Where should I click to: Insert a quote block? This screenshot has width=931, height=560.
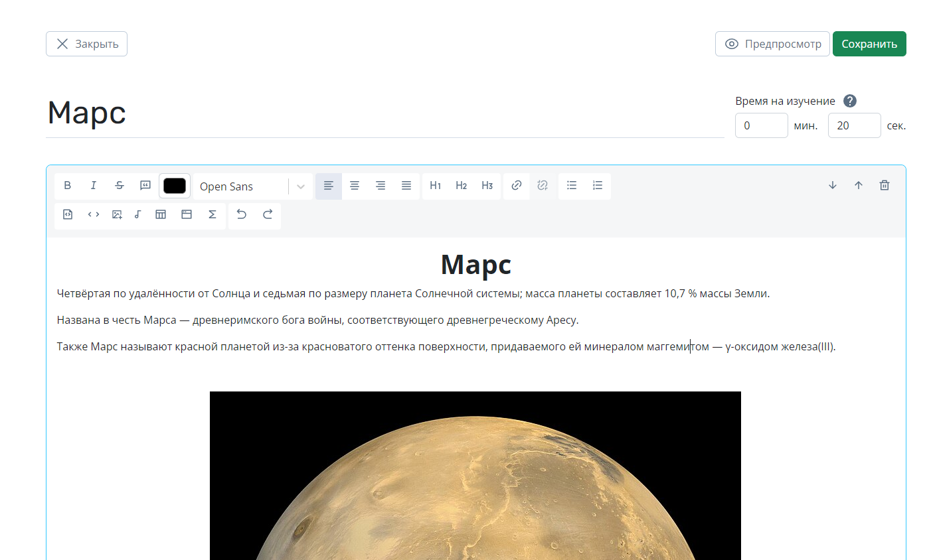(145, 186)
